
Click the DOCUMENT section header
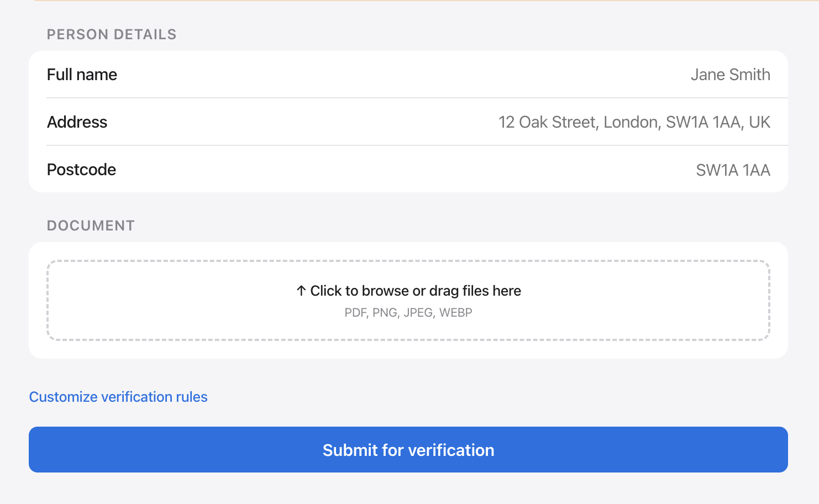[90, 225]
